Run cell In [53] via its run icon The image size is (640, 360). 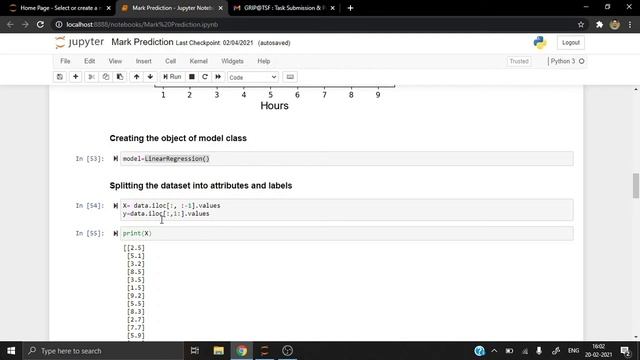[x=116, y=158]
